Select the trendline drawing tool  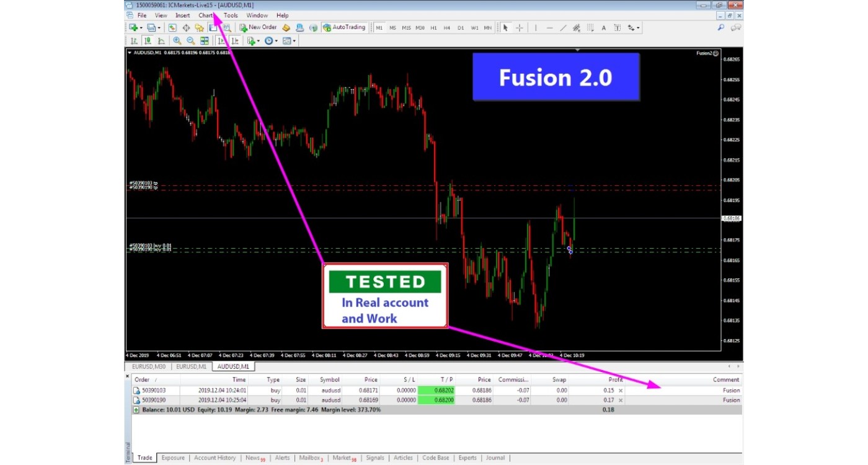tap(563, 28)
